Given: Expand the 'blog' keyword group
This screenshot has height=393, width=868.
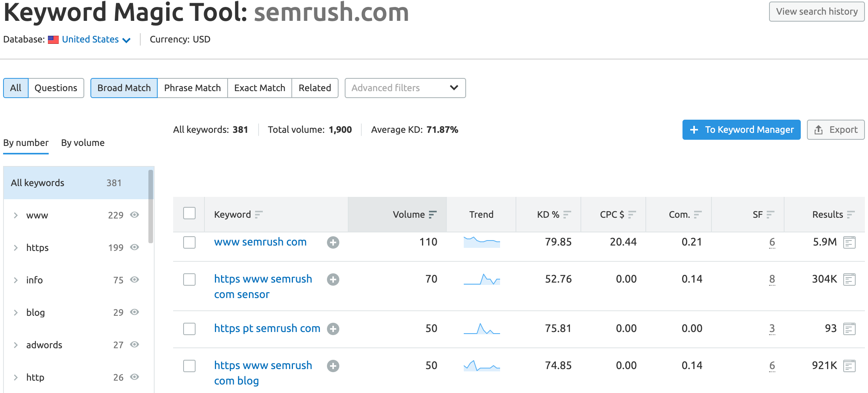Looking at the screenshot, I should tap(16, 313).
